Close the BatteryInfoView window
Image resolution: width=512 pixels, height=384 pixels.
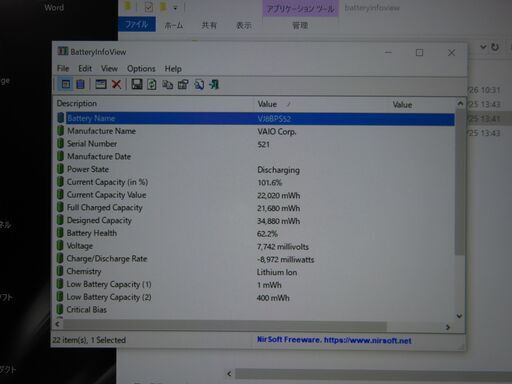(451, 53)
